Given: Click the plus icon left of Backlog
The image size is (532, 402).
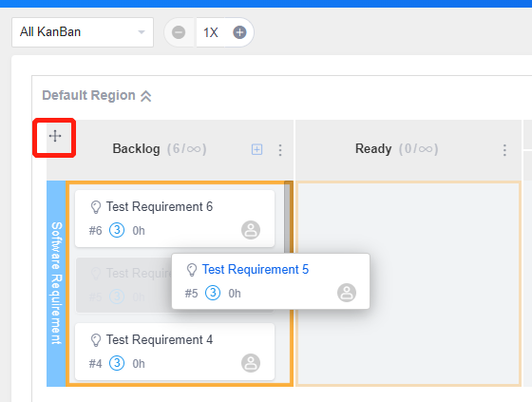Looking at the screenshot, I should (x=55, y=136).
